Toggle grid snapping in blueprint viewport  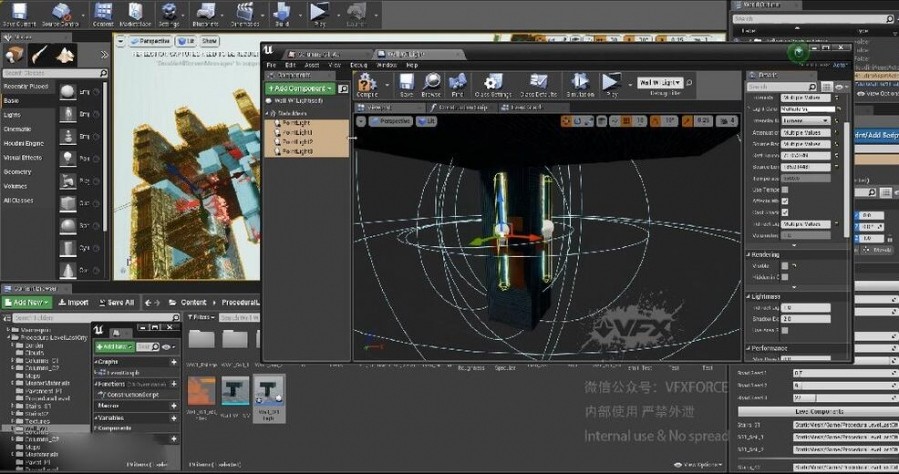tap(627, 121)
